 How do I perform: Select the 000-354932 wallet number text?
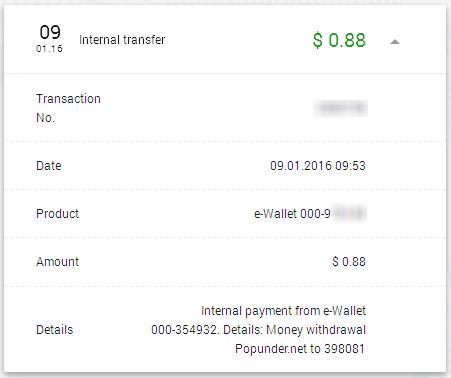(185, 330)
